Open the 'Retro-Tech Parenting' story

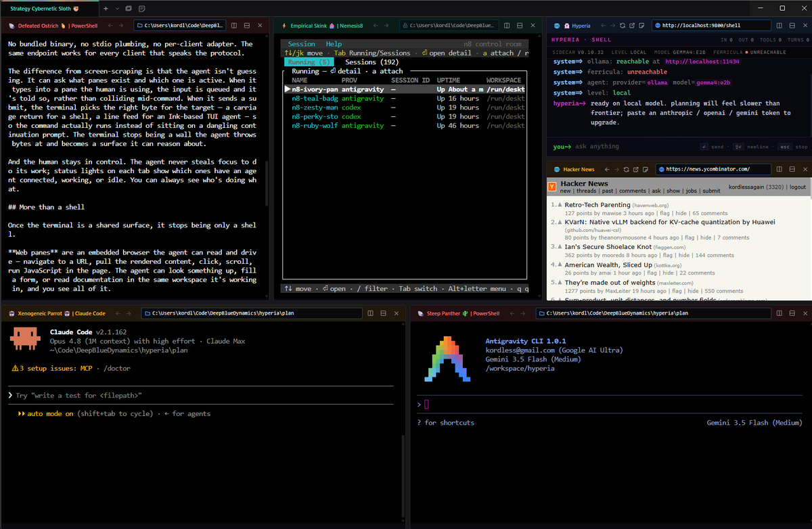[x=597, y=204]
